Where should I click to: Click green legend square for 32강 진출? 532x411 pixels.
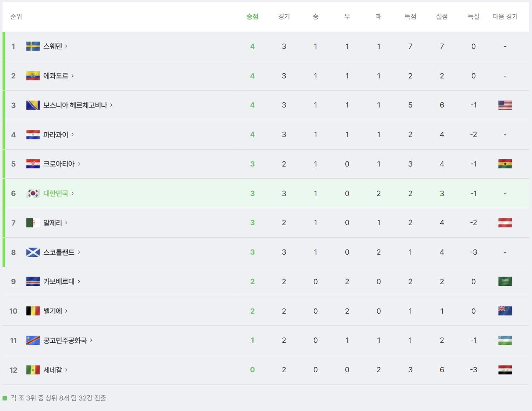point(5,398)
